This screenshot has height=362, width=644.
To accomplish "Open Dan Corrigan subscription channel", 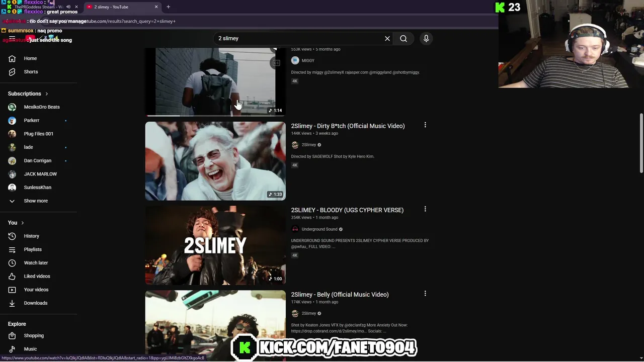I will tap(38, 160).
